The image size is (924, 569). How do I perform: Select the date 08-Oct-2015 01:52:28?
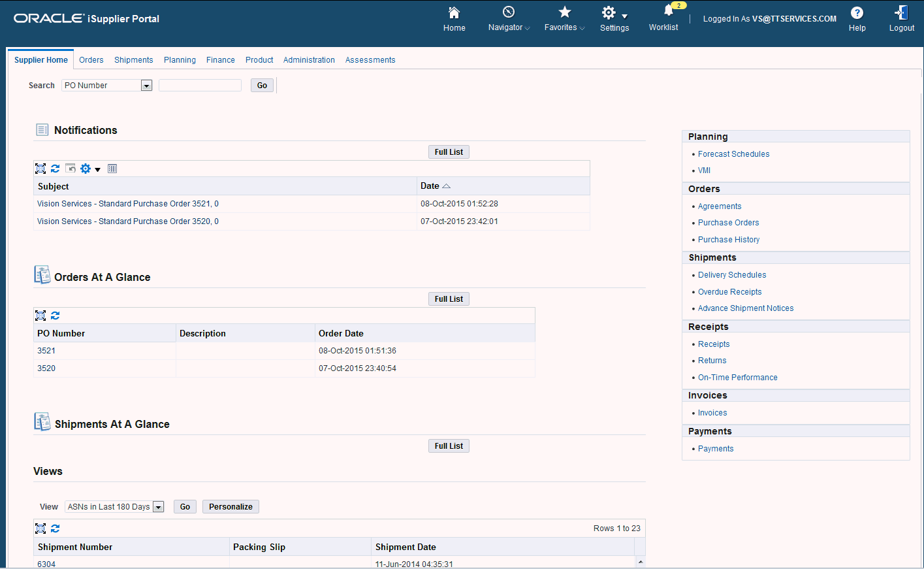coord(459,204)
